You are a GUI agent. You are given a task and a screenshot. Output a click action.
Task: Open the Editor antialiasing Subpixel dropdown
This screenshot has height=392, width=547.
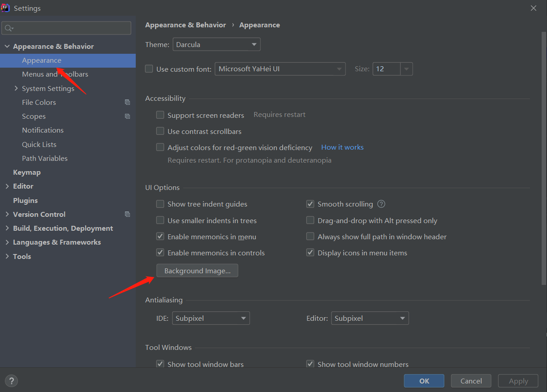[x=370, y=318]
